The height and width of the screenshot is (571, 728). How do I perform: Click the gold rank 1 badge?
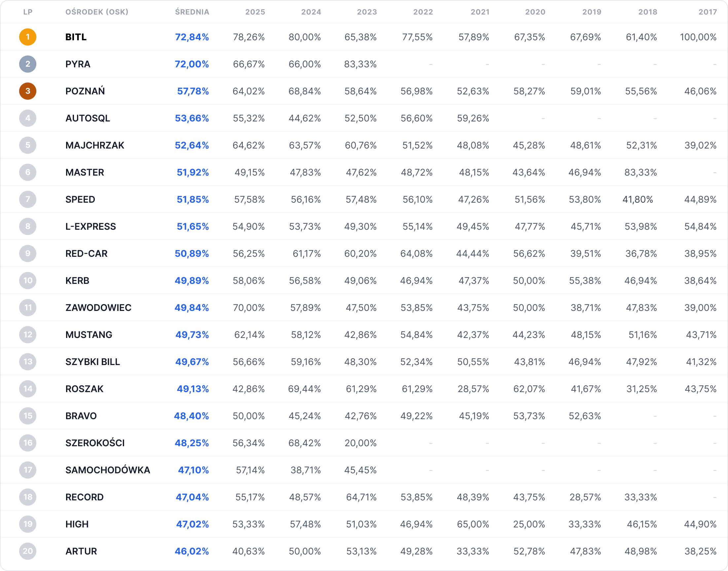click(x=28, y=37)
